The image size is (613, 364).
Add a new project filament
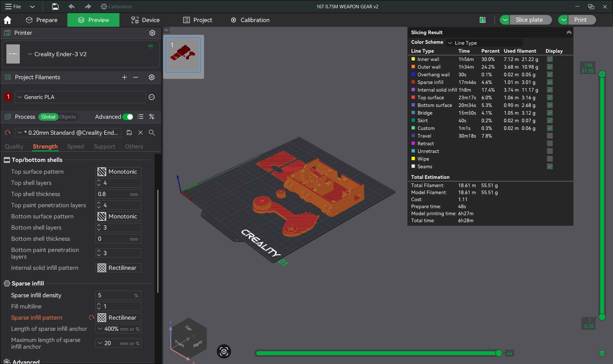click(125, 77)
